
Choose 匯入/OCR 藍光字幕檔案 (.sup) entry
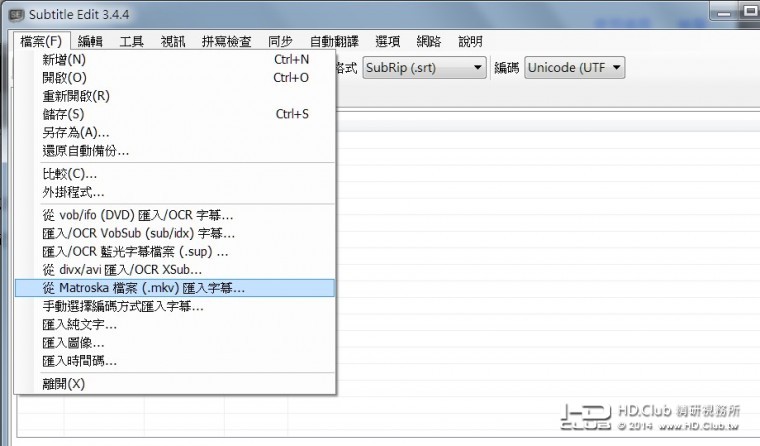click(x=175, y=252)
